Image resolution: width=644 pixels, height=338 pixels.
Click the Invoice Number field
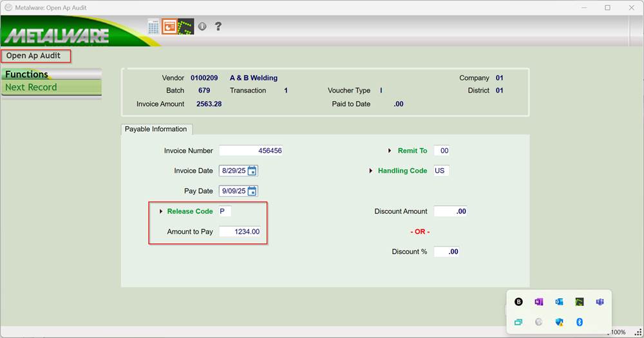pyautogui.click(x=251, y=151)
